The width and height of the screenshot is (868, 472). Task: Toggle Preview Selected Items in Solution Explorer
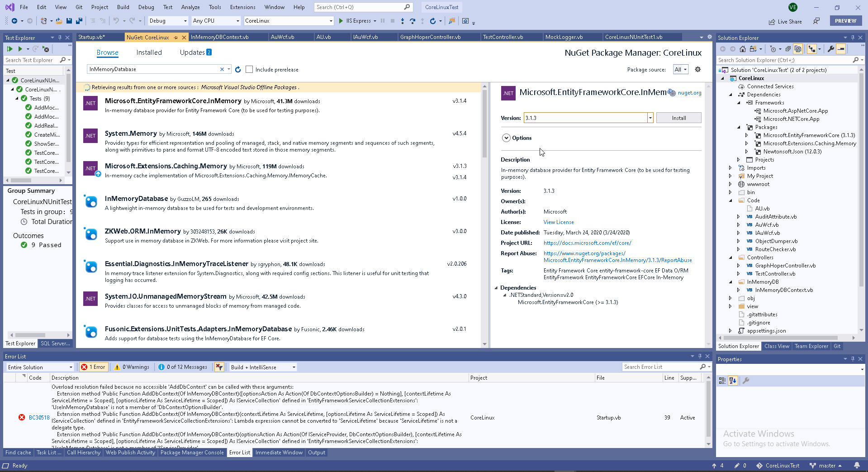pyautogui.click(x=841, y=49)
